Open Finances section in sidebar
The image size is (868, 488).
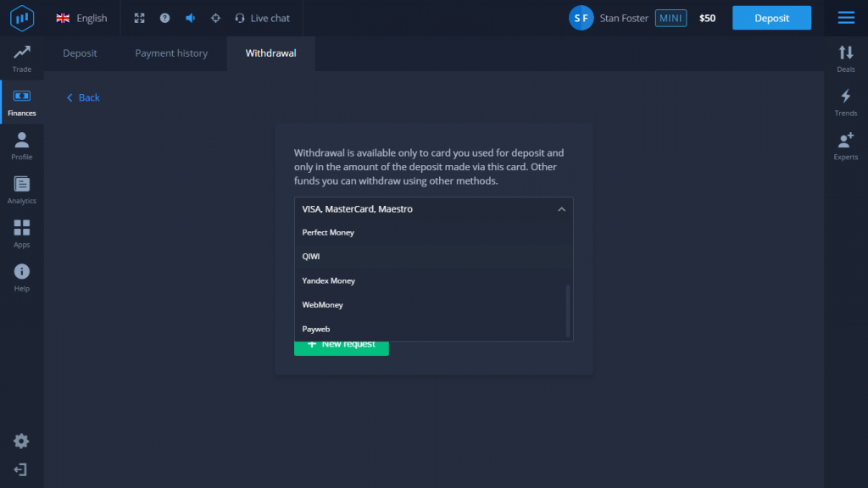point(22,103)
